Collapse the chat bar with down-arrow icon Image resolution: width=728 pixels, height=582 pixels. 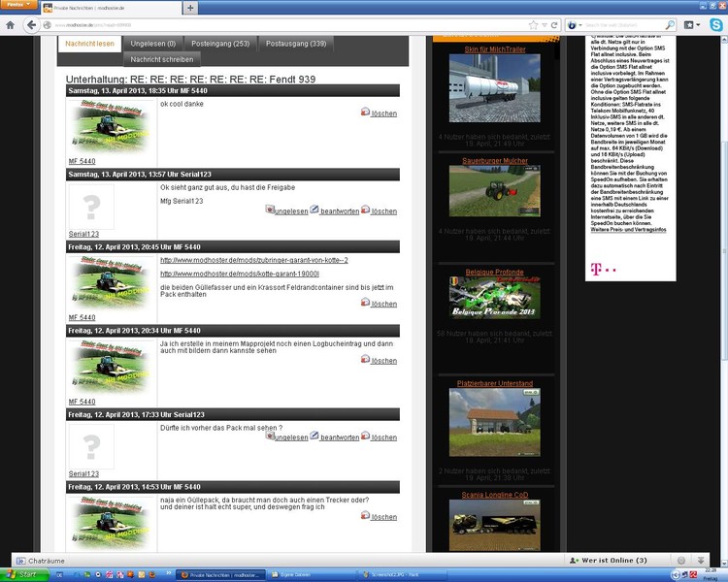(x=701, y=561)
